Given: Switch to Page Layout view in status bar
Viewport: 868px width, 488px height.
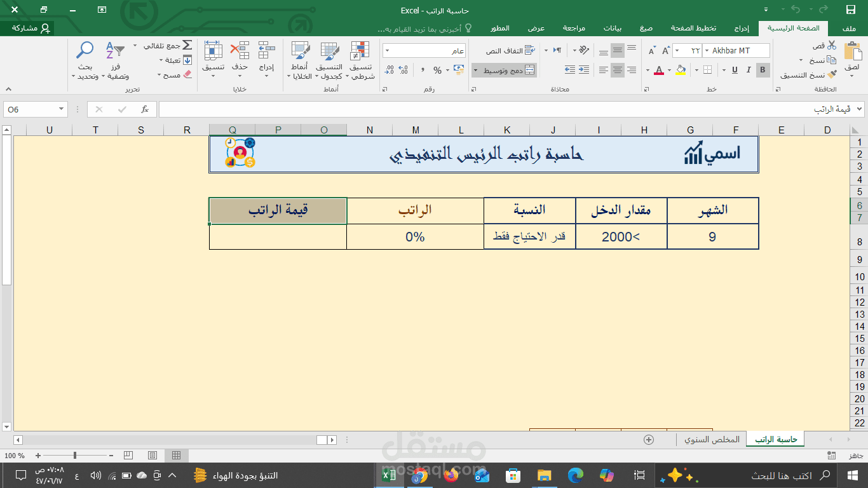Looking at the screenshot, I should tap(153, 456).
